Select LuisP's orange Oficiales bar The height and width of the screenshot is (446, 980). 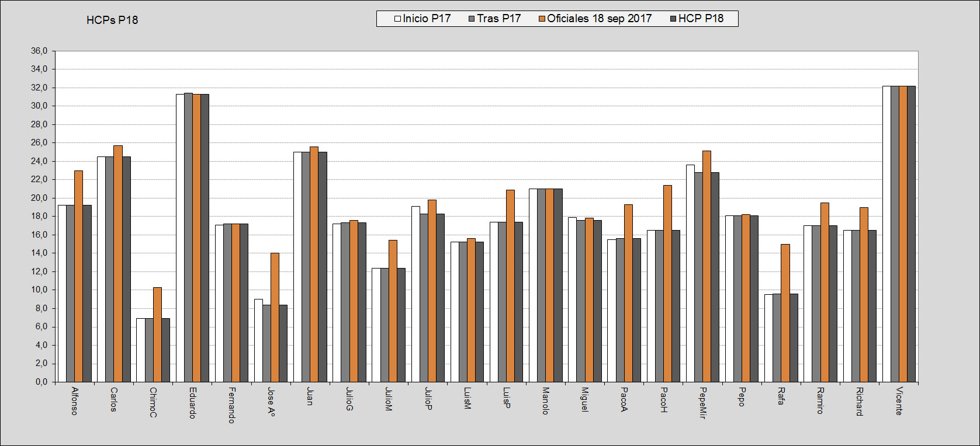click(510, 286)
